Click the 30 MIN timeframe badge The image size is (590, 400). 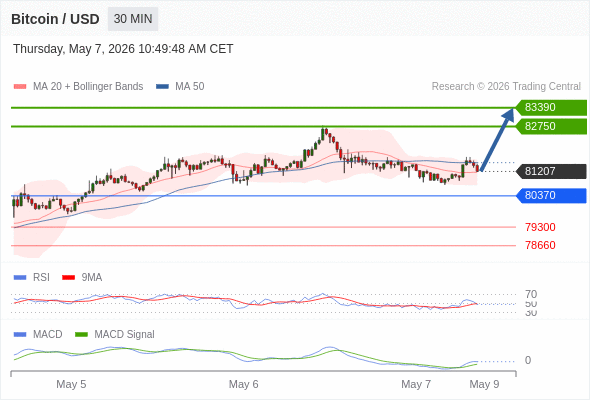pos(133,19)
